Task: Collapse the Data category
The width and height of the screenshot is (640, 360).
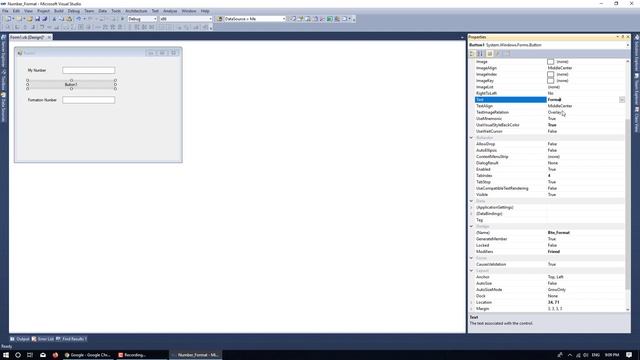Action: [471, 201]
